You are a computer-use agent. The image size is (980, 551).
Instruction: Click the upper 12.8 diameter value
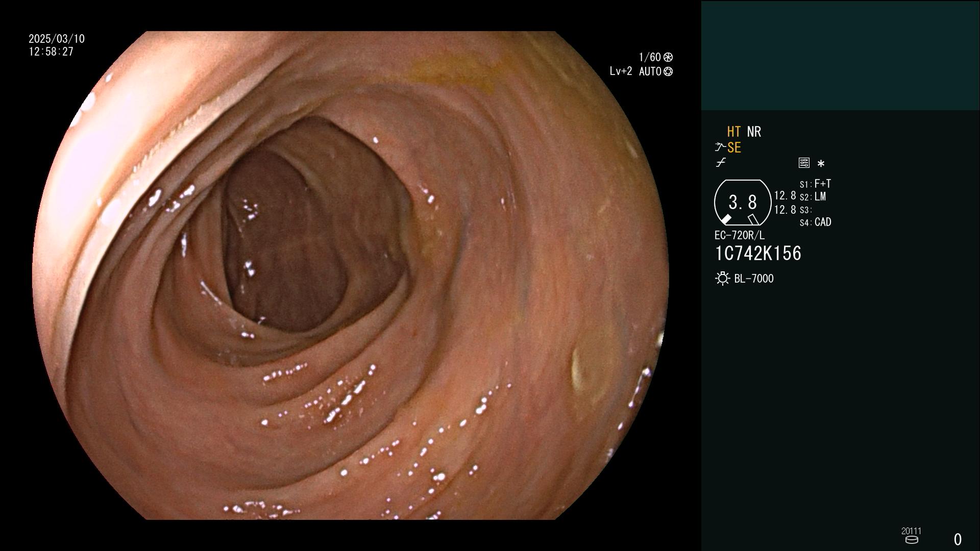785,196
